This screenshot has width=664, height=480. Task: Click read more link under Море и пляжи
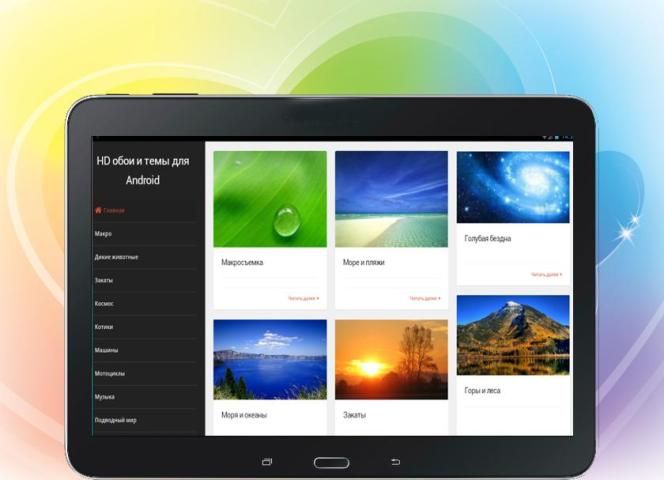pos(424,298)
